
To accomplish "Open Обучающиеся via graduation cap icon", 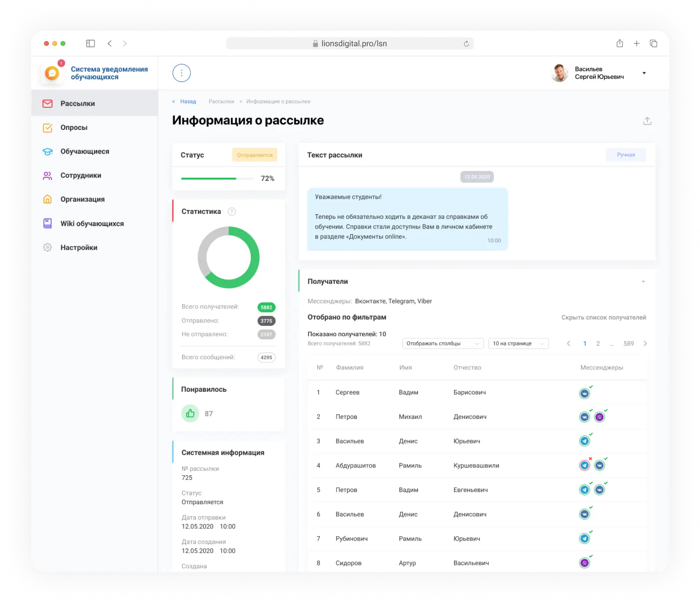I will (x=48, y=151).
